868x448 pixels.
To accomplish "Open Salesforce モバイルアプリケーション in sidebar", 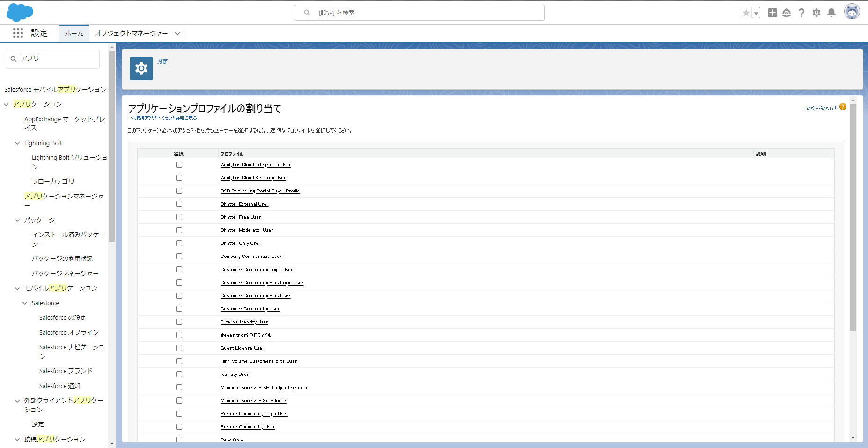I will tap(55, 89).
